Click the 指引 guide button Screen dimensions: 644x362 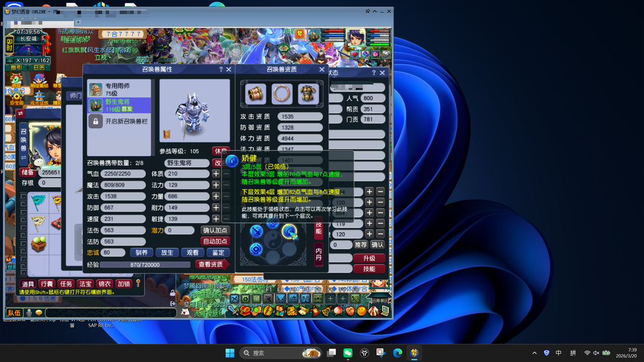point(16,68)
